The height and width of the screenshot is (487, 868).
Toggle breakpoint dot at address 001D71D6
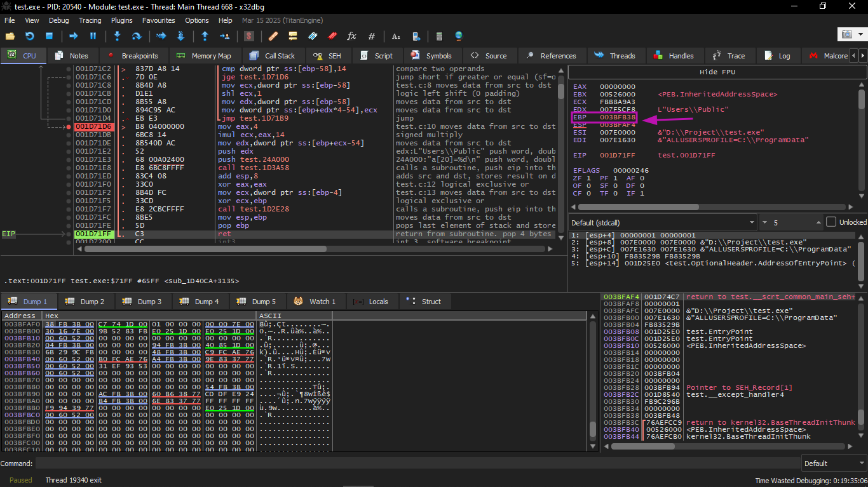(x=69, y=127)
